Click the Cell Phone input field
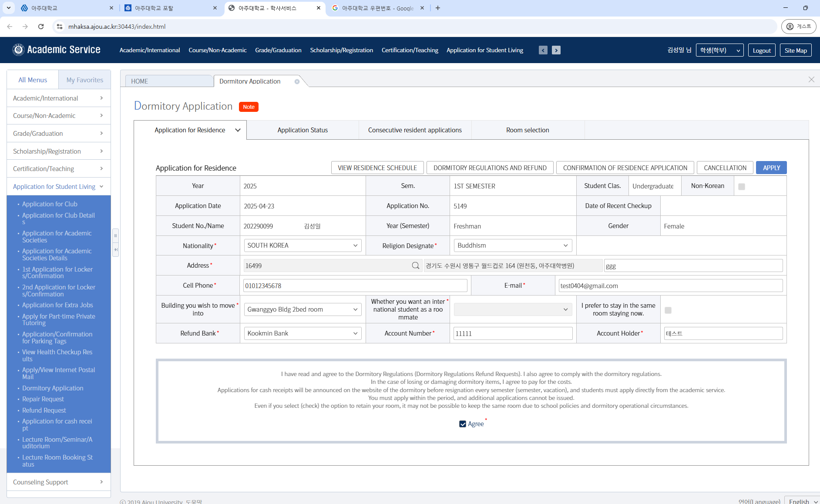Screen dimensions: 820x504 coord(355,286)
